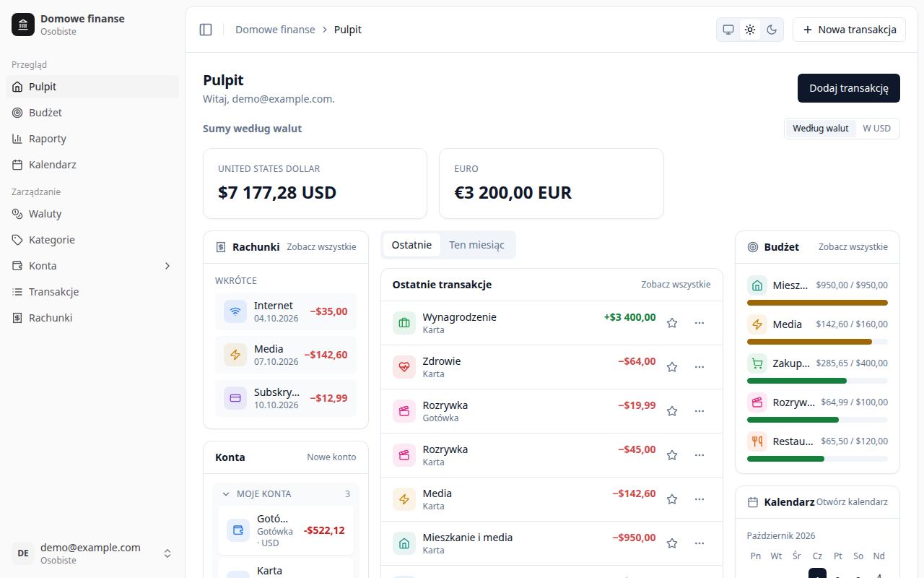Switch to the Ten miesiąc tab
The width and height of the screenshot is (924, 578).
tap(476, 245)
